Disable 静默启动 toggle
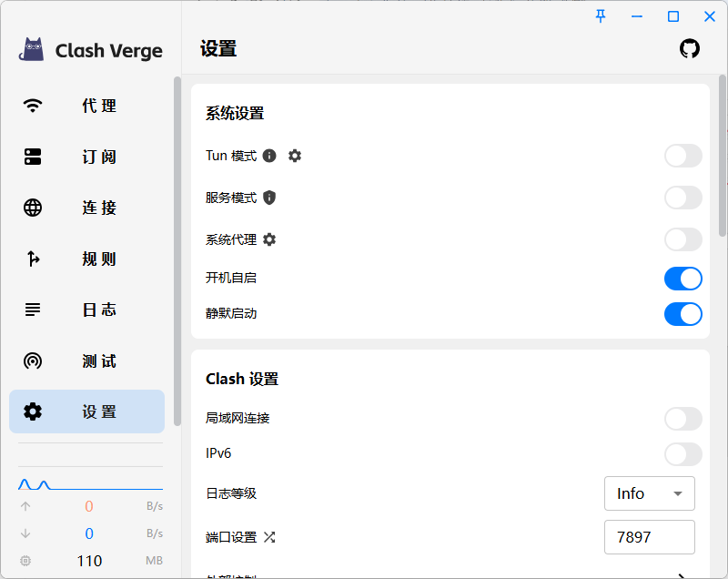The width and height of the screenshot is (728, 579). pyautogui.click(x=682, y=314)
